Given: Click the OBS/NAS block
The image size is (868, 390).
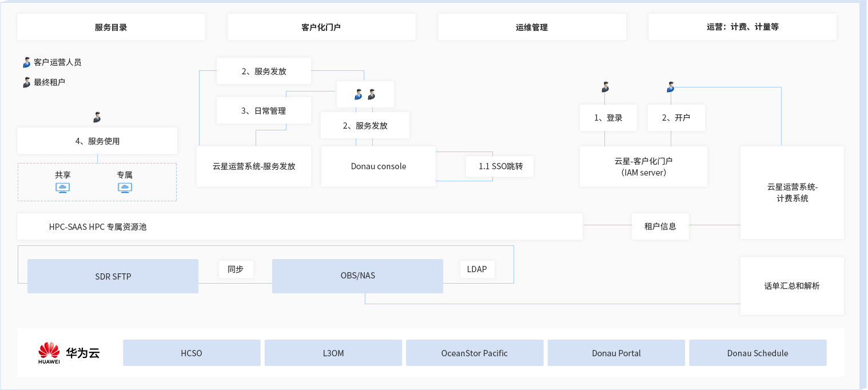Looking at the screenshot, I should coord(357,276).
